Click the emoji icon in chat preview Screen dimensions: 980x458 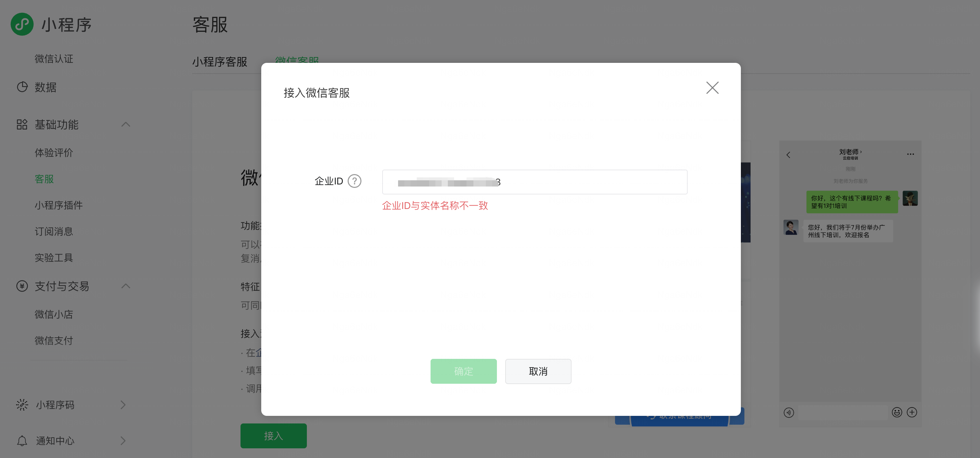point(896,412)
